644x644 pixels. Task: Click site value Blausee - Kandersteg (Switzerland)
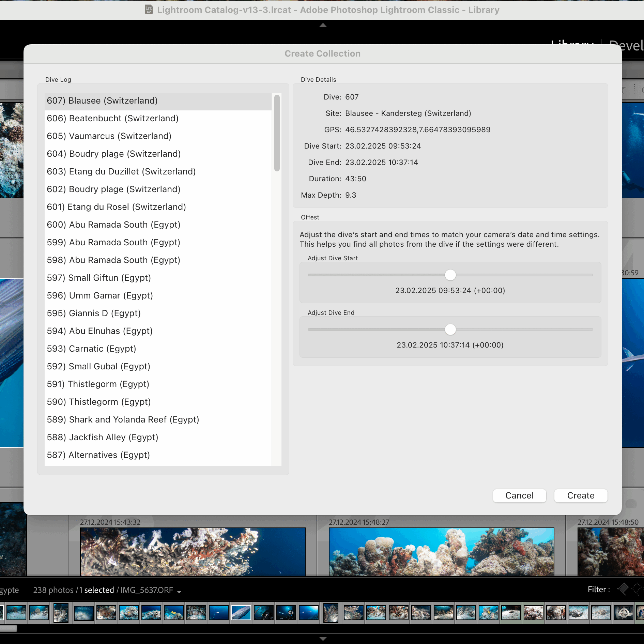(x=408, y=113)
